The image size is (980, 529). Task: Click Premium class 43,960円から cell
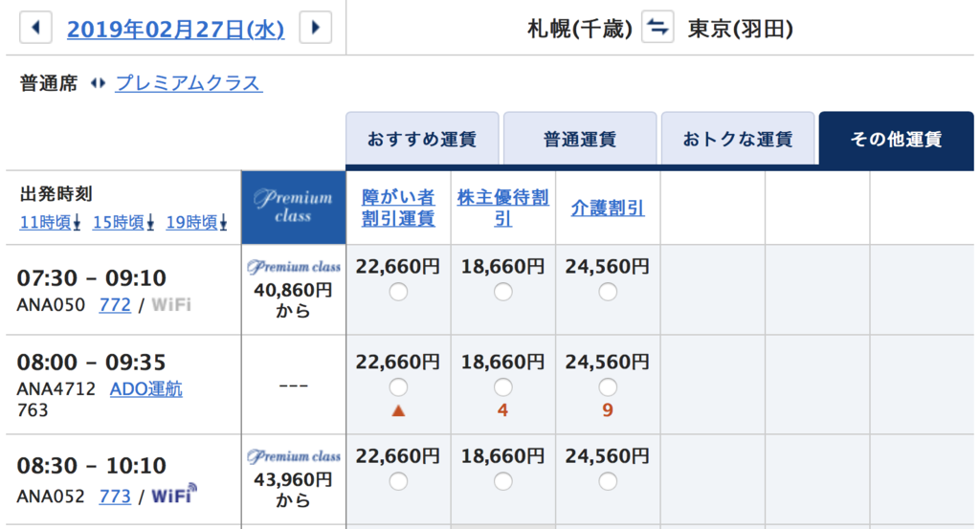[294, 479]
